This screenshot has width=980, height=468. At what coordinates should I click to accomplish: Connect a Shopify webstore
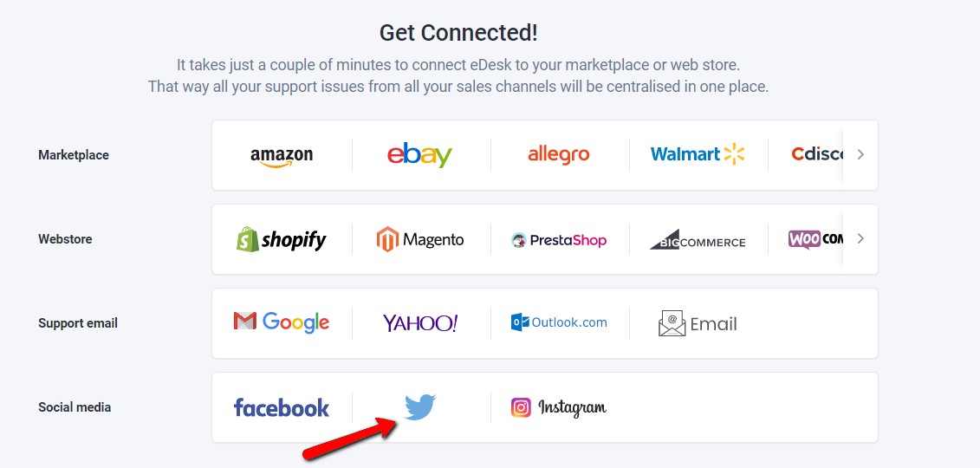click(x=282, y=239)
